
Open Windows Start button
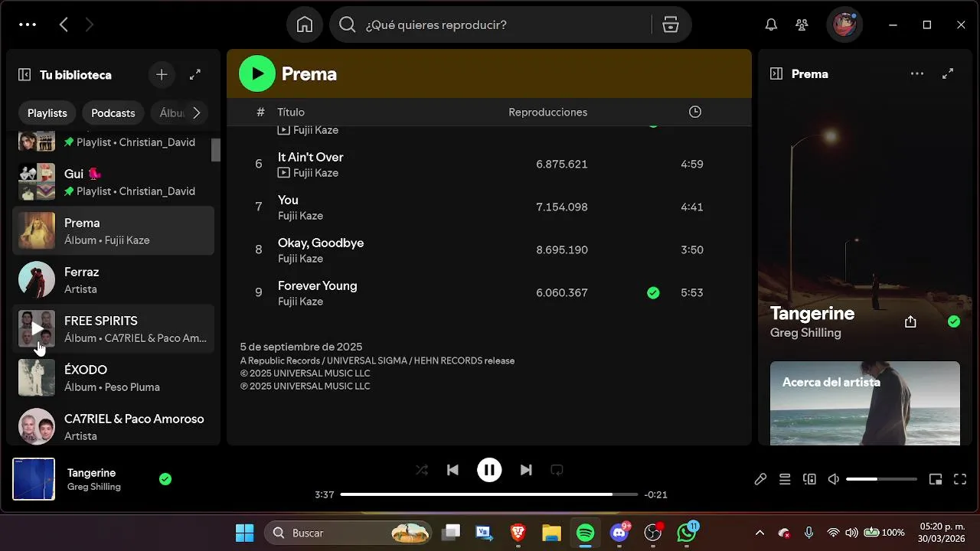pyautogui.click(x=244, y=533)
